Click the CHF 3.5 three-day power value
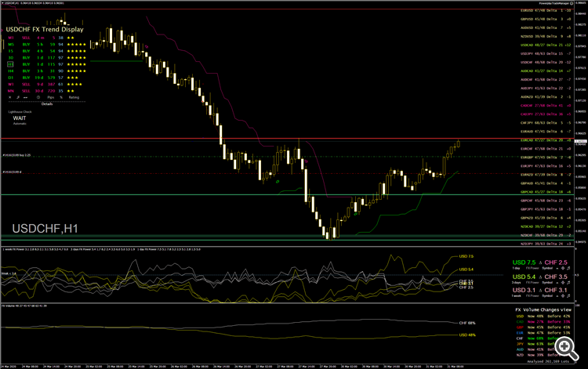Screen dimensions: 588x369 coord(556,277)
